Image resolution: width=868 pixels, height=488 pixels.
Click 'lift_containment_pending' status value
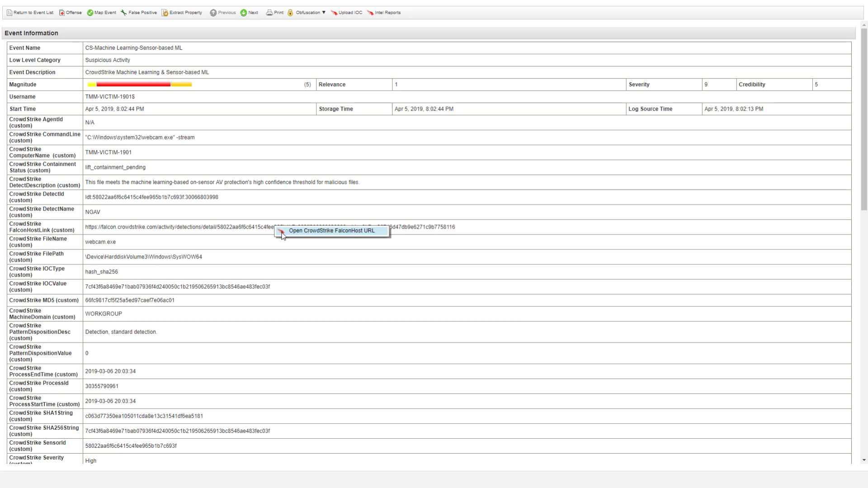tap(115, 167)
